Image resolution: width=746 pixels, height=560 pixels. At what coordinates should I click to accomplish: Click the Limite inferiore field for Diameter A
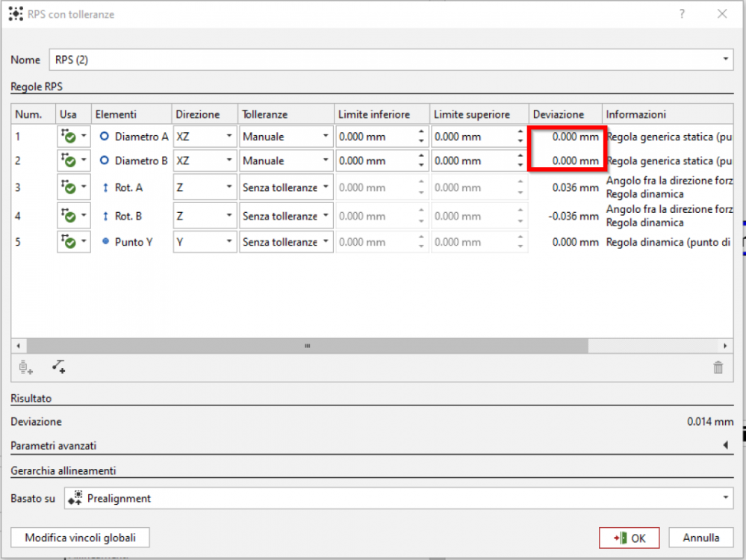(x=375, y=137)
